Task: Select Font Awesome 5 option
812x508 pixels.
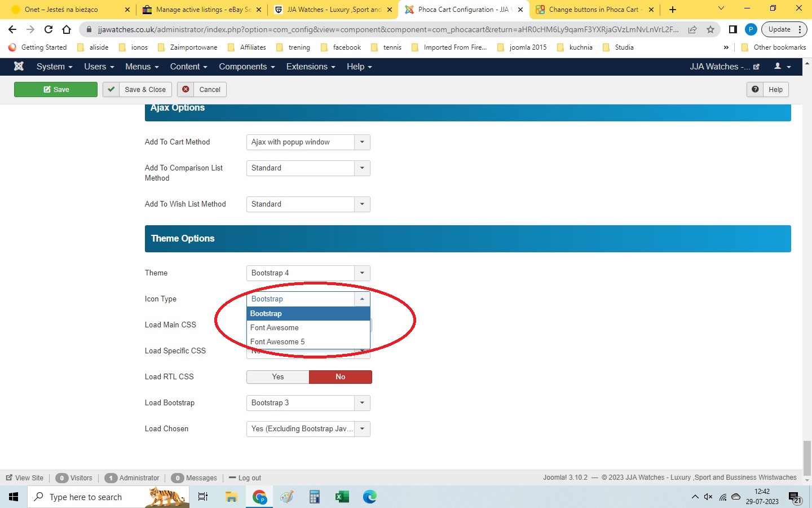Action: (x=308, y=342)
